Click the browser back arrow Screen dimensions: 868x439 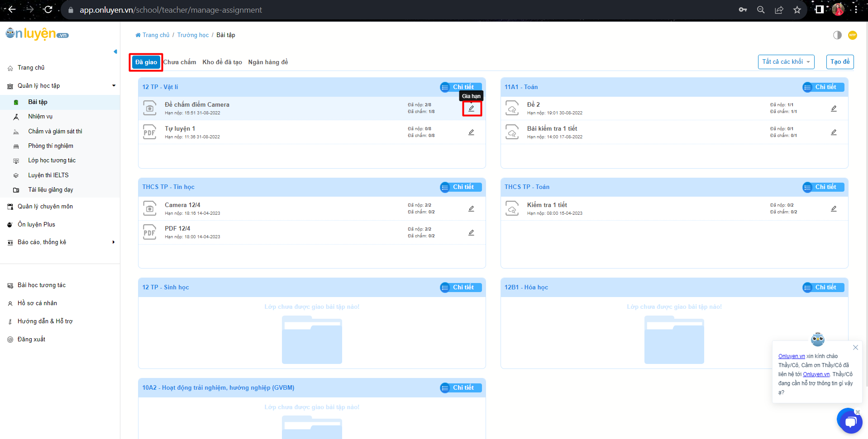12,9
